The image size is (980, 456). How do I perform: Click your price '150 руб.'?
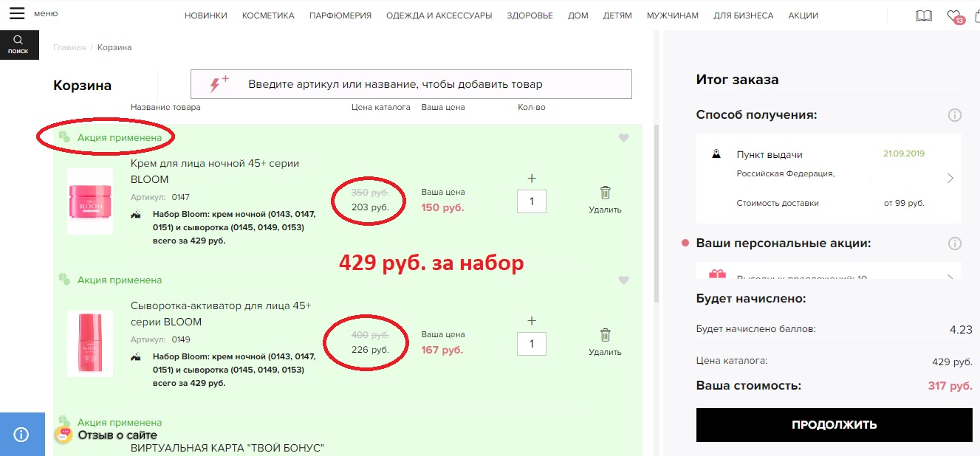442,207
